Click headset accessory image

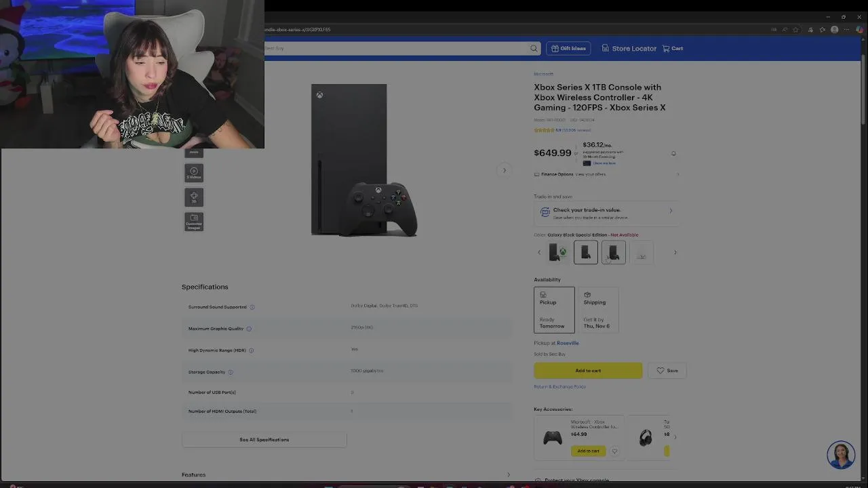(646, 438)
